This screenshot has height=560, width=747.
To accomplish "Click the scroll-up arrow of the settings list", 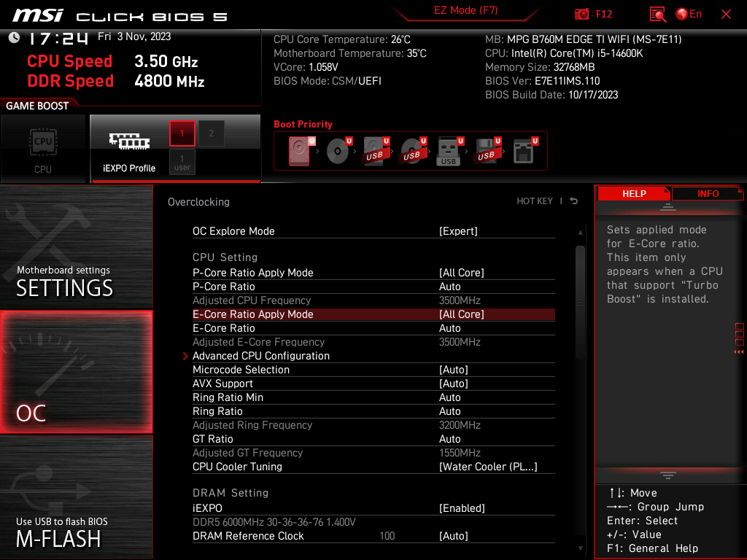I will [x=580, y=233].
